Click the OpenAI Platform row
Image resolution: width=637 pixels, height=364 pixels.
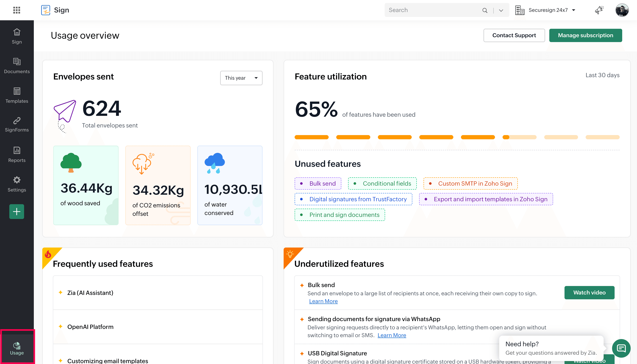(158, 327)
